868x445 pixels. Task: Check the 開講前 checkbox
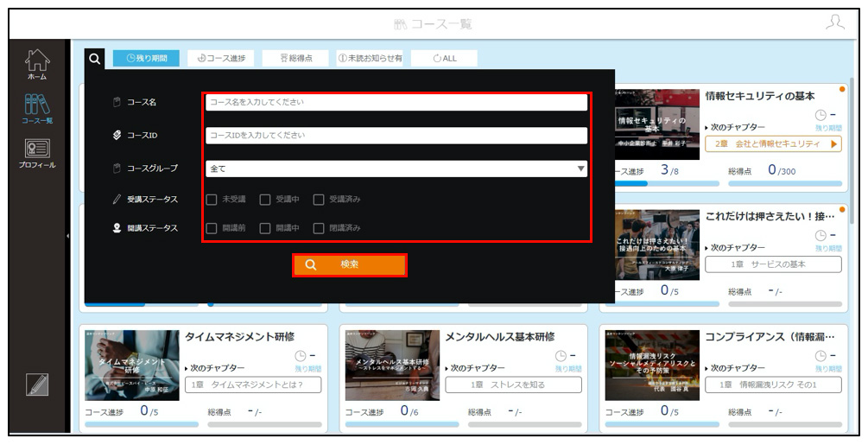[212, 228]
